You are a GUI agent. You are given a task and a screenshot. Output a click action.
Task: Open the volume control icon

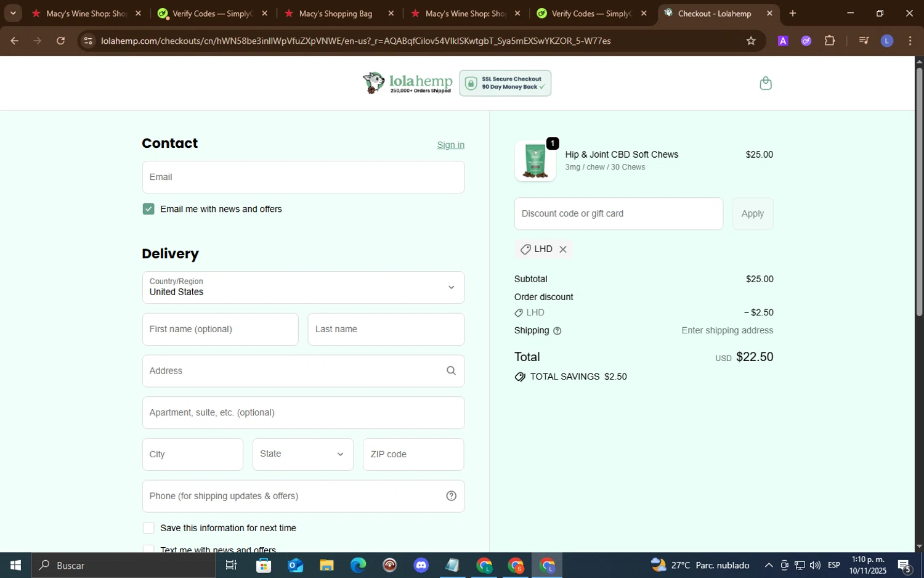(815, 565)
